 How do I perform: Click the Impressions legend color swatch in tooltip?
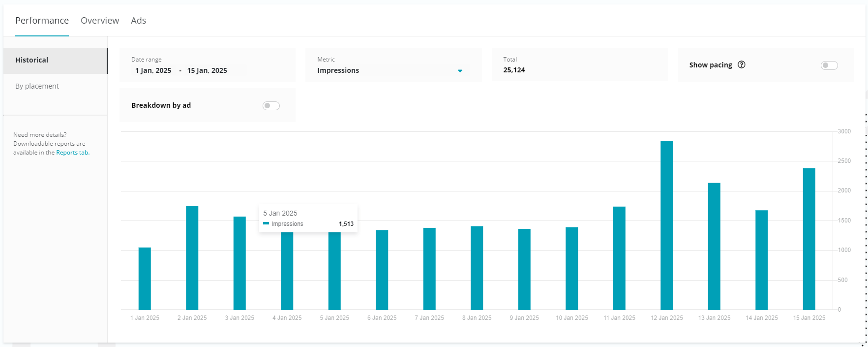(x=266, y=223)
